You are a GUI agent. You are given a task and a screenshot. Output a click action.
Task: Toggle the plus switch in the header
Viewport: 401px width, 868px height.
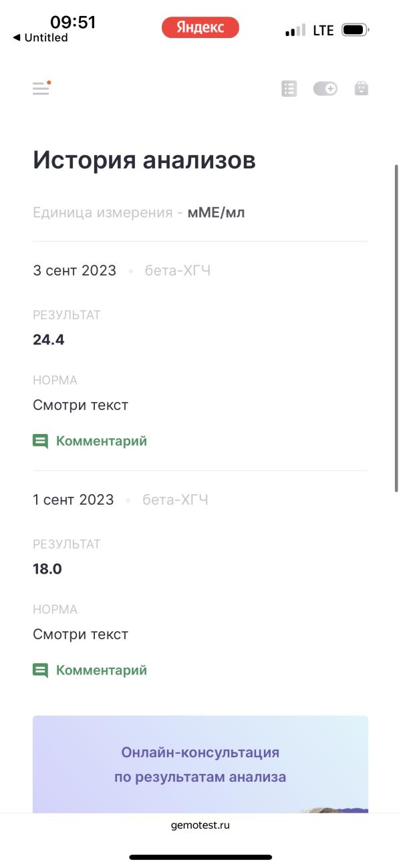tap(325, 88)
